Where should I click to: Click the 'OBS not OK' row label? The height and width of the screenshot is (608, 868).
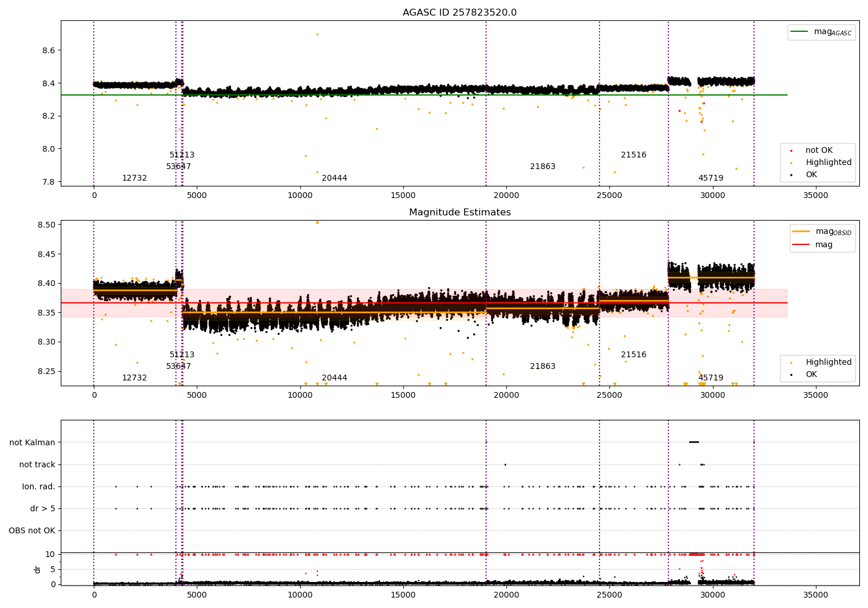pos(32,530)
